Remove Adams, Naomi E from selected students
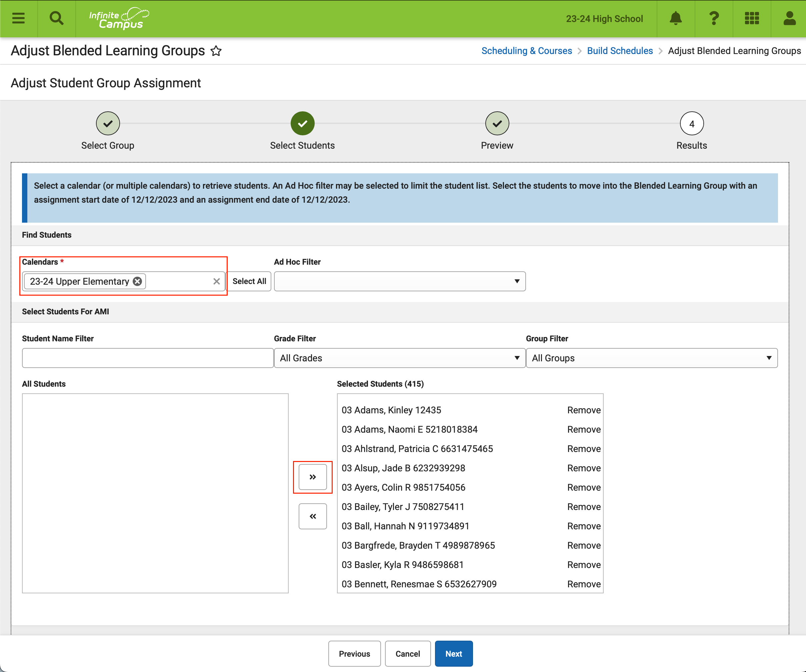This screenshot has width=806, height=672. point(584,429)
